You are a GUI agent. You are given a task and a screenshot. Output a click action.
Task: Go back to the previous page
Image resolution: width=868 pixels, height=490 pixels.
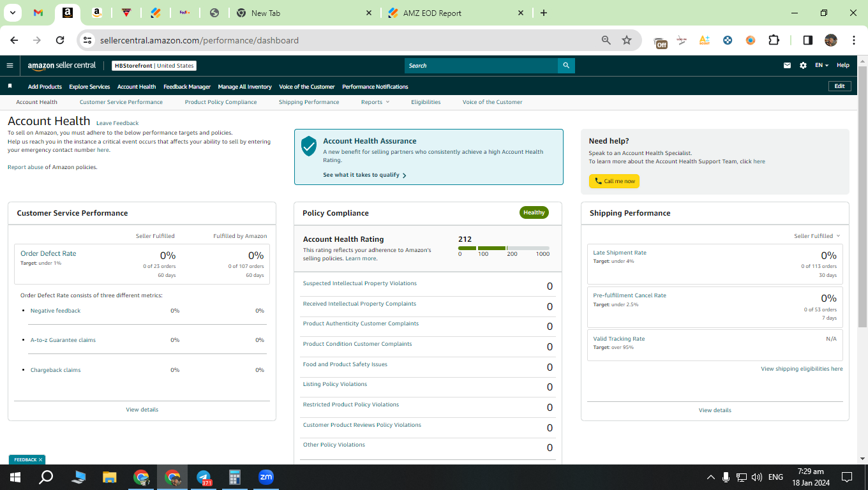(x=14, y=40)
